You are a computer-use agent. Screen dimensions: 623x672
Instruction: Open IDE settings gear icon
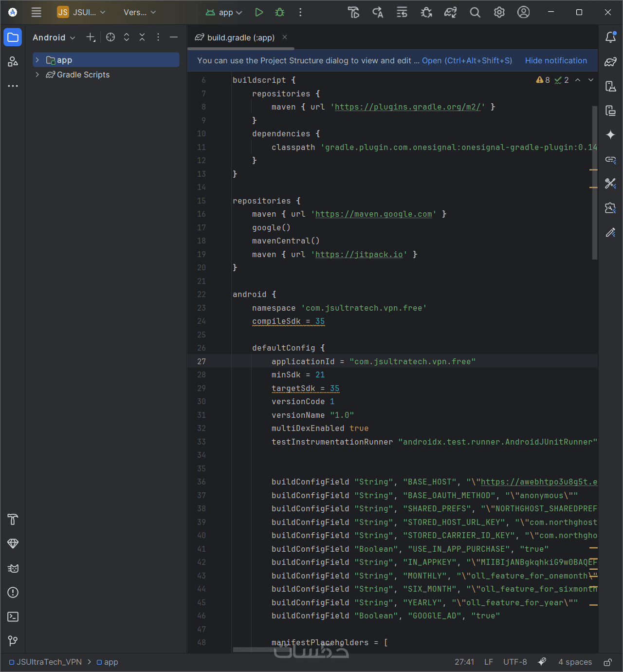[x=499, y=12]
